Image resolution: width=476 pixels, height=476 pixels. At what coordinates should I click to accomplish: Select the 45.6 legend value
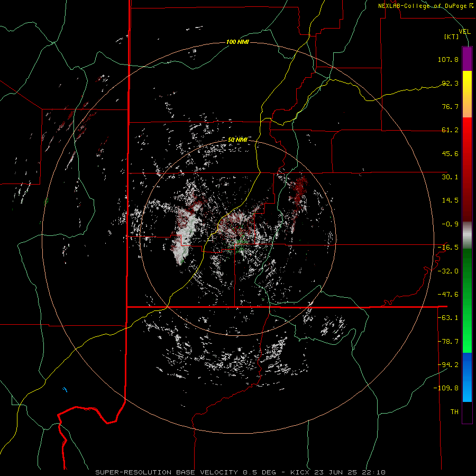pyautogui.click(x=450, y=153)
